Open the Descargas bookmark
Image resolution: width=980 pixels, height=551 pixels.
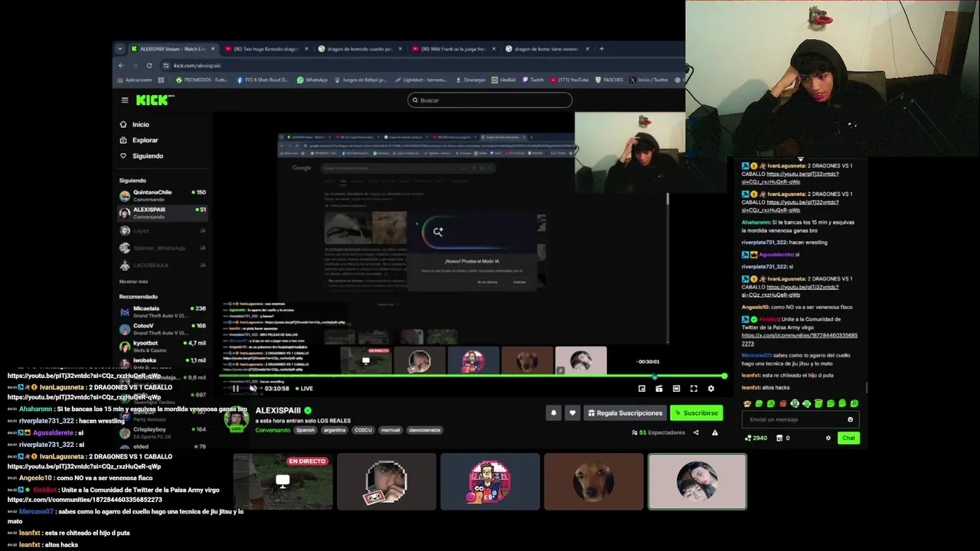(x=470, y=80)
